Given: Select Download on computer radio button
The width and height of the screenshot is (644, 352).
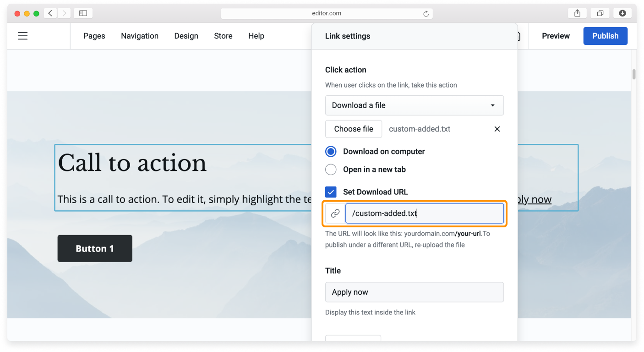Looking at the screenshot, I should (x=331, y=152).
